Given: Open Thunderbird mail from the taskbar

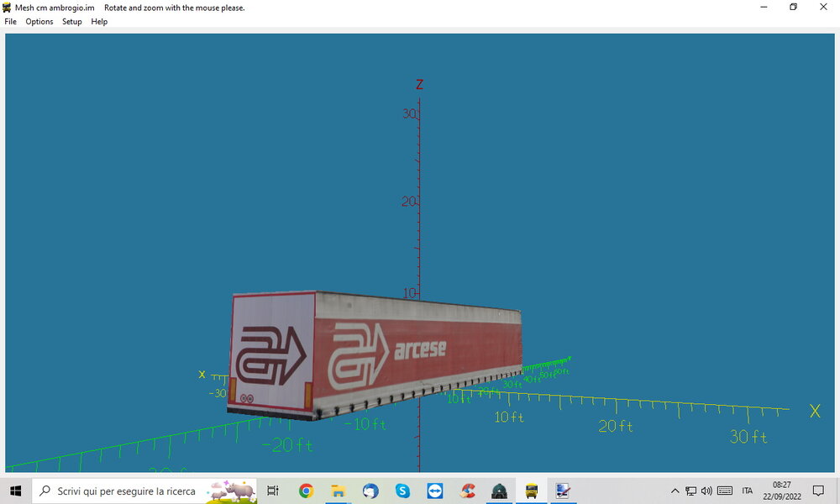Looking at the screenshot, I should click(370, 491).
